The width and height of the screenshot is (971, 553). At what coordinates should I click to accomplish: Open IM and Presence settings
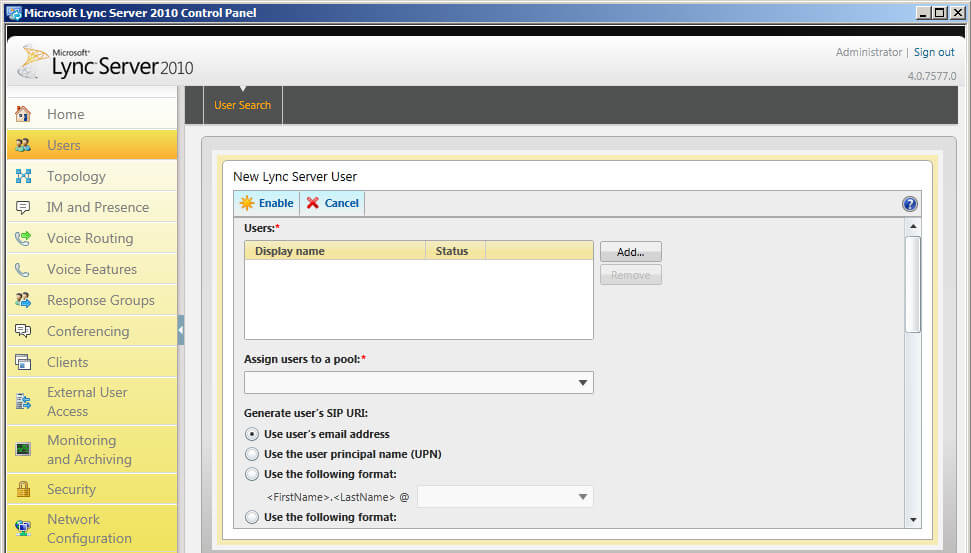pos(92,207)
